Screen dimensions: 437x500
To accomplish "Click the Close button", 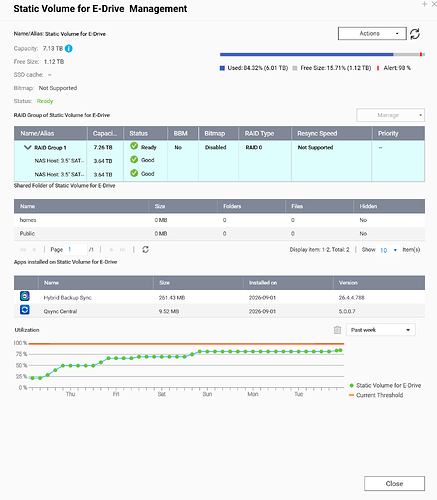I will (x=394, y=484).
